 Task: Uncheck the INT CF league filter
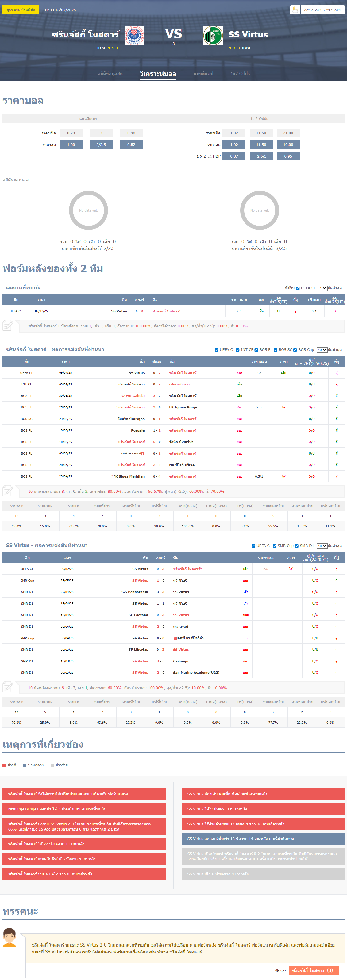coord(237,350)
